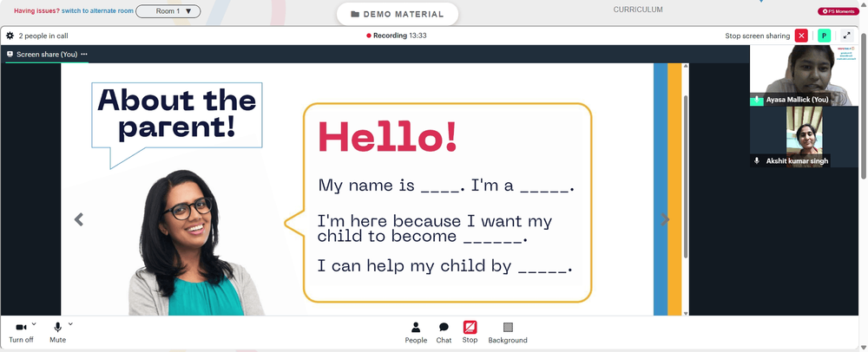The height and width of the screenshot is (352, 868).
Task: Click 'I can help my child by' line
Action: [444, 266]
